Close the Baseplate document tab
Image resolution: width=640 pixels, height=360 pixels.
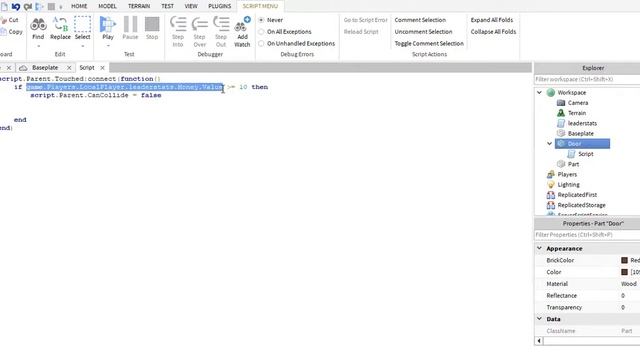(x=69, y=68)
